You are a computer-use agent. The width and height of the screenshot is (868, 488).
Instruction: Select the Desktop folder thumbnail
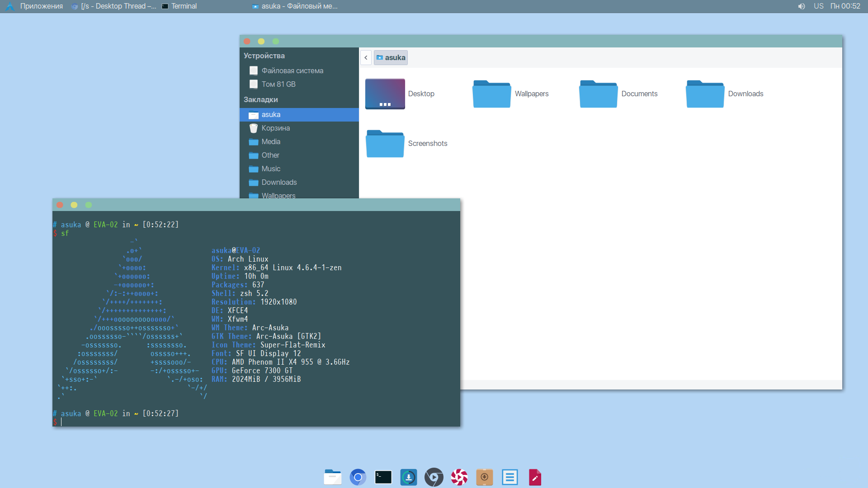click(385, 94)
